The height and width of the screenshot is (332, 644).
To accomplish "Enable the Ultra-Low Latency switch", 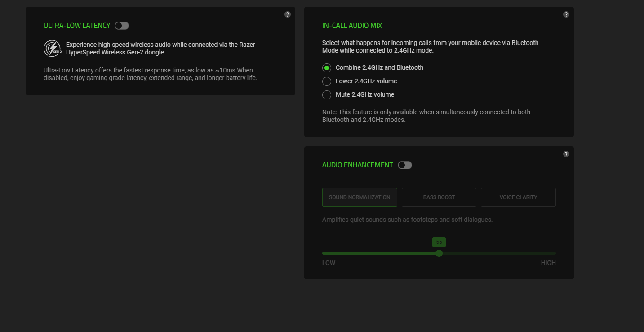I will tap(122, 26).
